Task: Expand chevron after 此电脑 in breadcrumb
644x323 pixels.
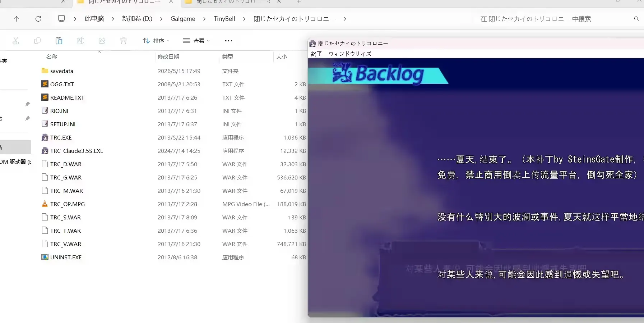Action: tap(113, 19)
